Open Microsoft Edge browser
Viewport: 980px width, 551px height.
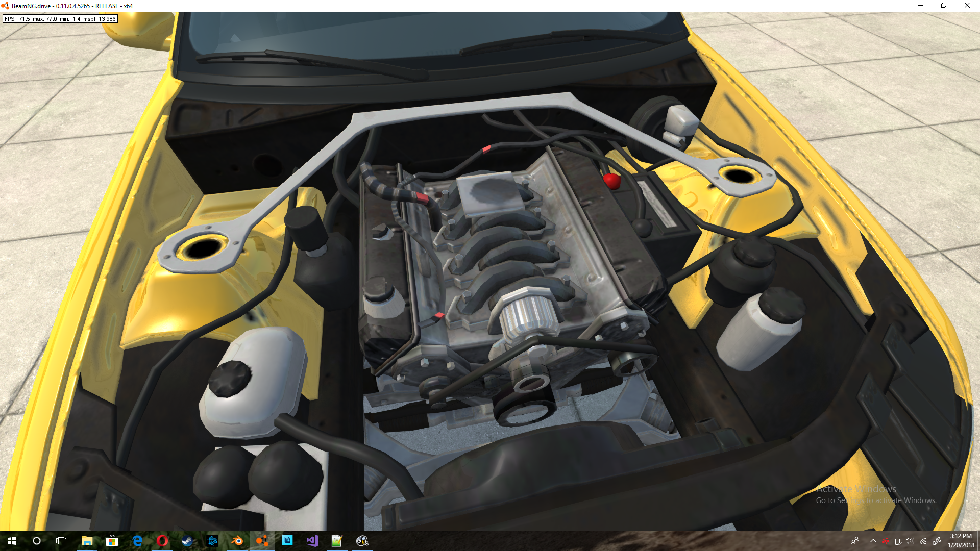tap(137, 541)
